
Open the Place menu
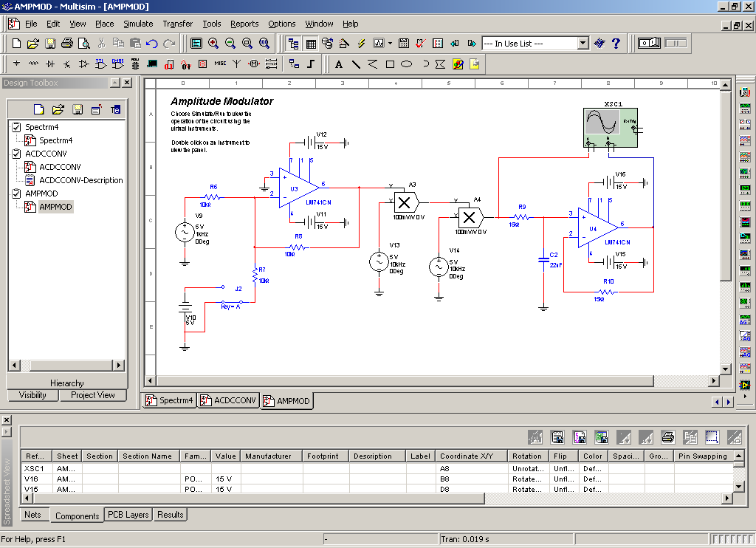[104, 24]
